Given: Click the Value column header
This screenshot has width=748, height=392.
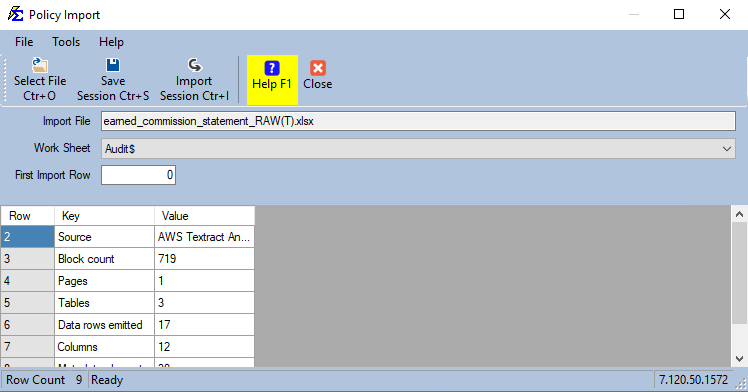Looking at the screenshot, I should pyautogui.click(x=205, y=216).
